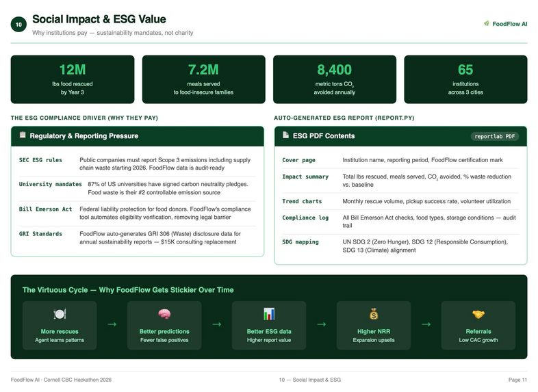Click the 'SEC ESG rules' label
The image size is (538, 392).
(x=40, y=160)
